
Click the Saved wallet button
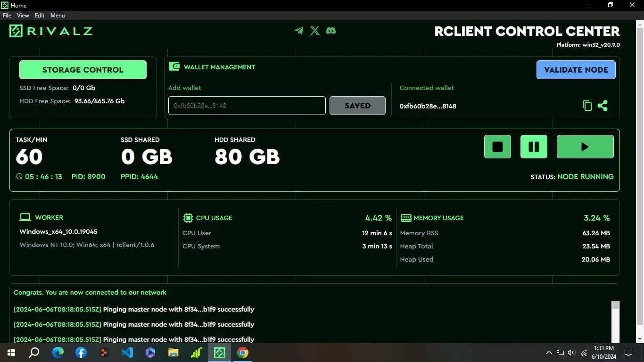click(x=357, y=106)
